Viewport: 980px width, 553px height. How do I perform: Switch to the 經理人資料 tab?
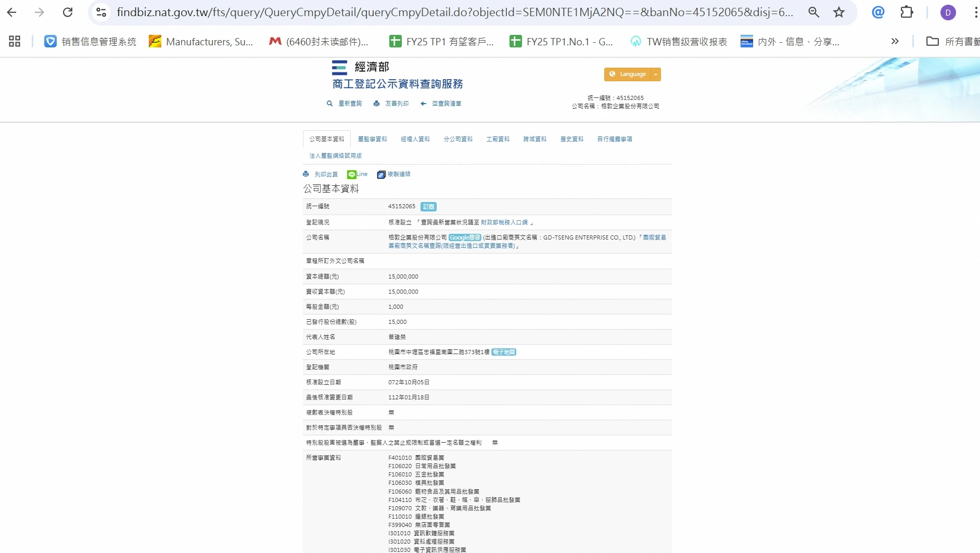pos(415,139)
